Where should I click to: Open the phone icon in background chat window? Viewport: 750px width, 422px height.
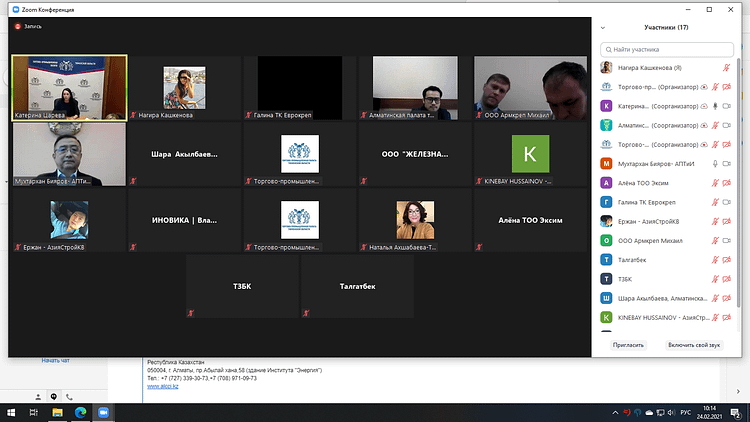[x=69, y=397]
